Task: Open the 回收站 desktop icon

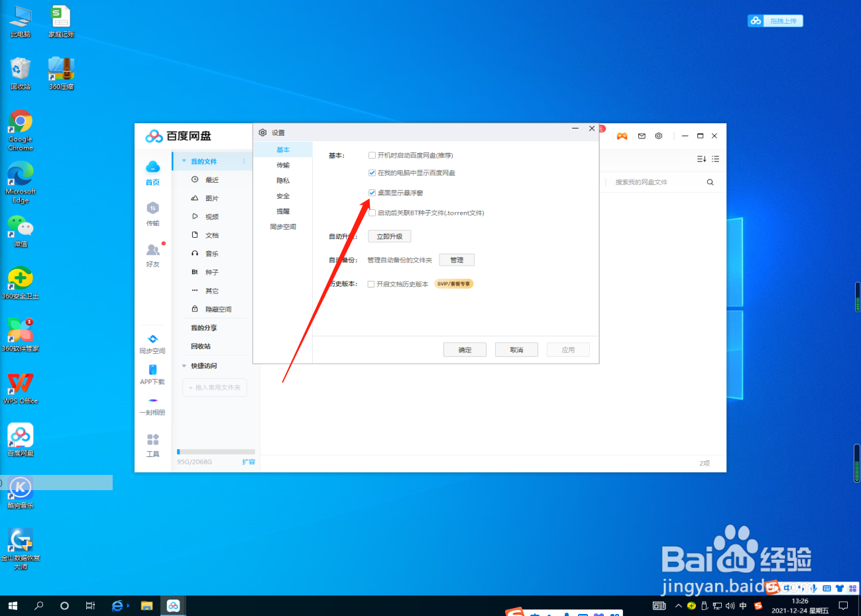Action: coord(21,74)
